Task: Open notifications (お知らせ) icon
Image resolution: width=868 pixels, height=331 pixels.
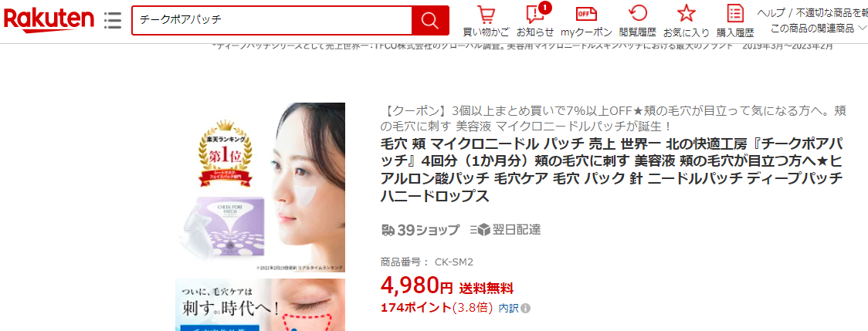Action: (534, 21)
